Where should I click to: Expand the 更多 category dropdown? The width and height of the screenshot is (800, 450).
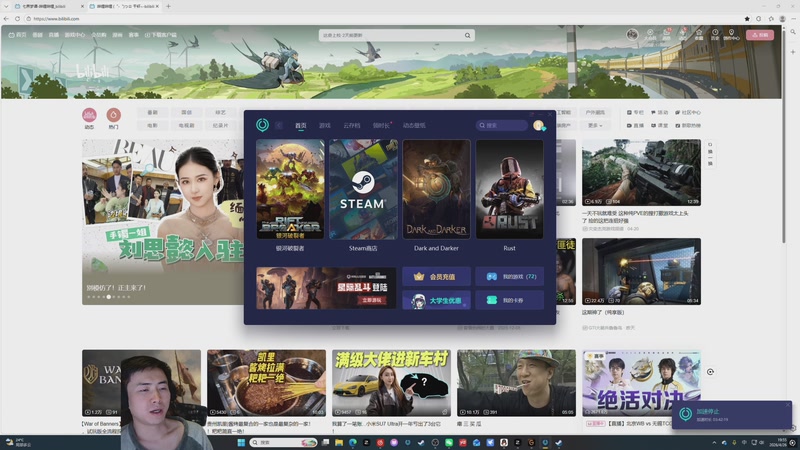coord(595,125)
